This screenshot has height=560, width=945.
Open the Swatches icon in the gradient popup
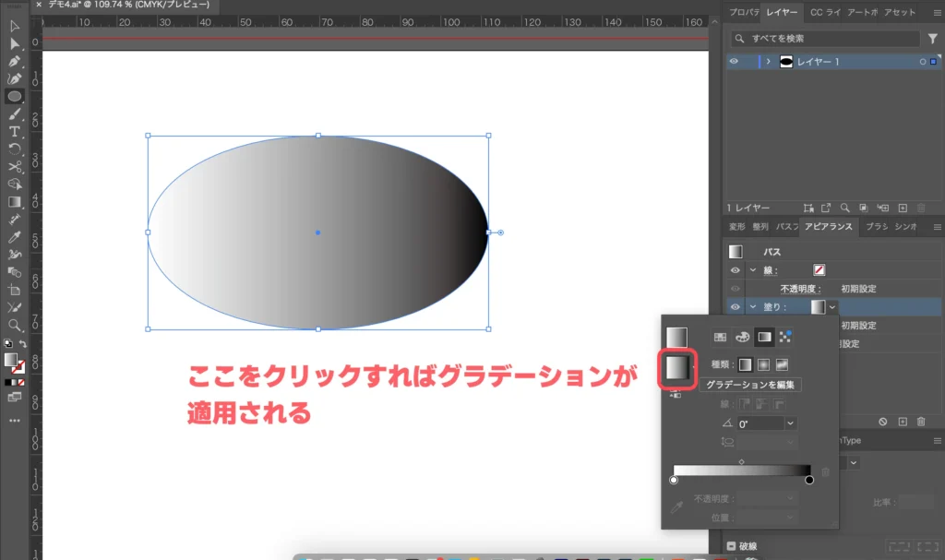pyautogui.click(x=721, y=336)
